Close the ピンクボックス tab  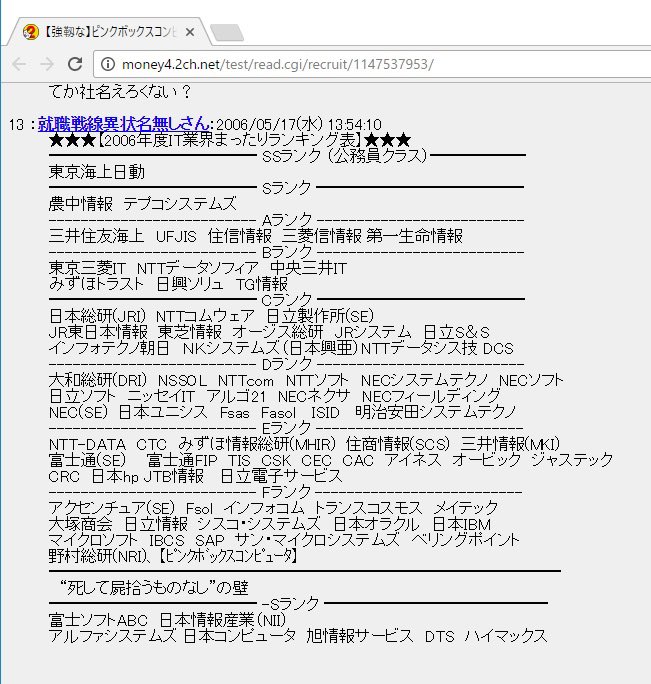coord(190,32)
